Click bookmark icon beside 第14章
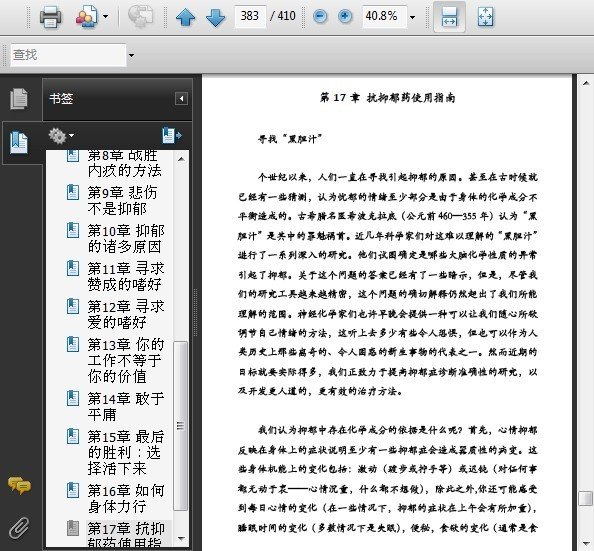The width and height of the screenshot is (594, 551). tap(73, 398)
